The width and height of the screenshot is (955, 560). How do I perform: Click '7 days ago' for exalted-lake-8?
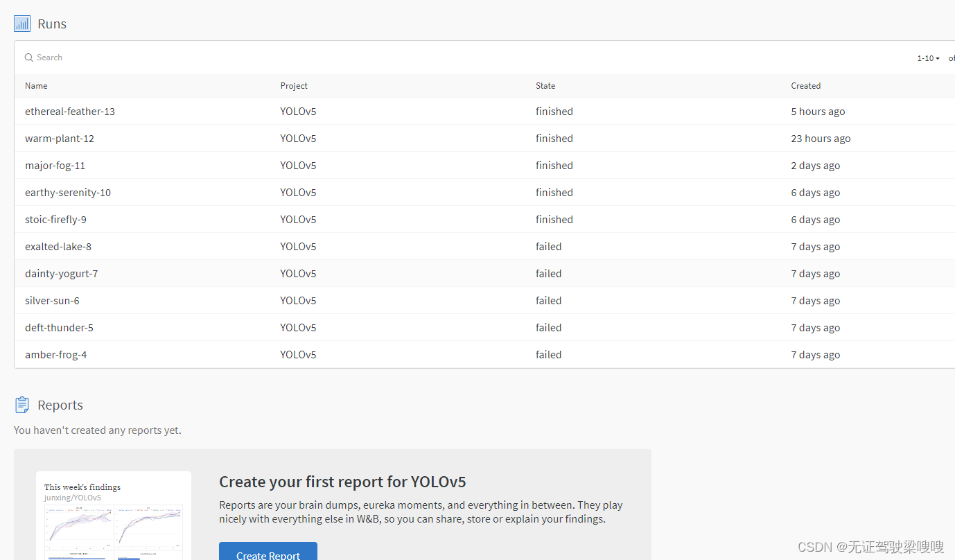coord(816,247)
